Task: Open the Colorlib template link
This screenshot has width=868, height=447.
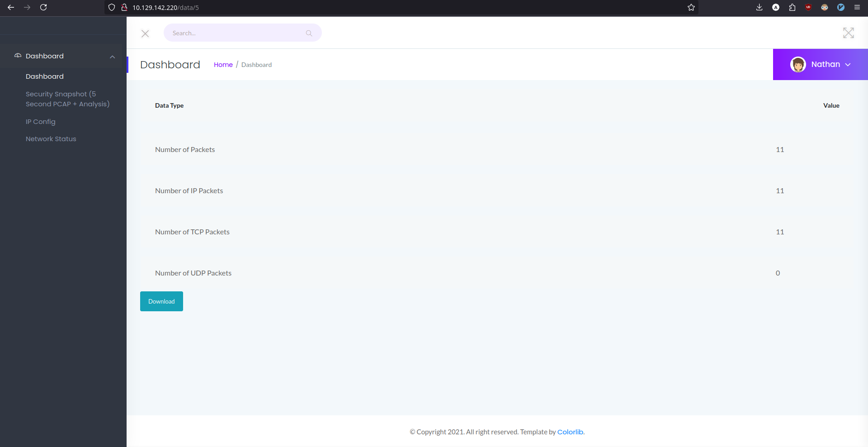Action: pos(570,432)
